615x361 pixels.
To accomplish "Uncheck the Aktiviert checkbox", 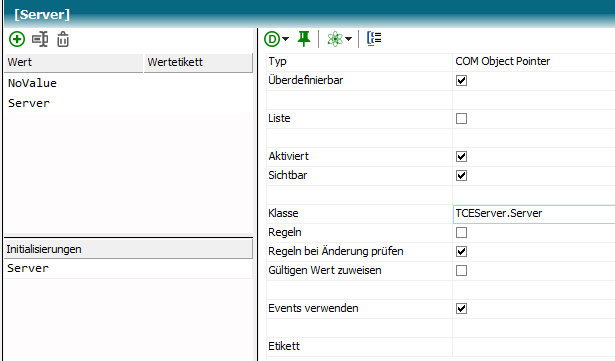I will pyautogui.click(x=461, y=157).
